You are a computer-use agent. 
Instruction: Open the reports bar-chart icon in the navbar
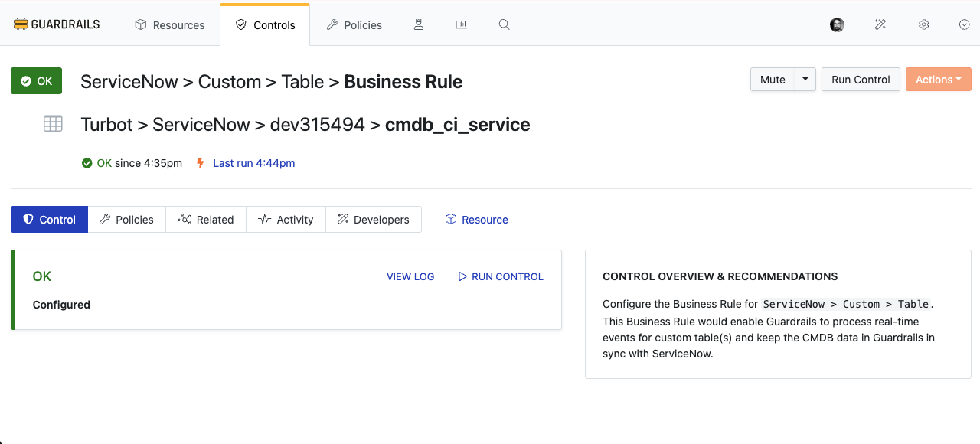[461, 24]
